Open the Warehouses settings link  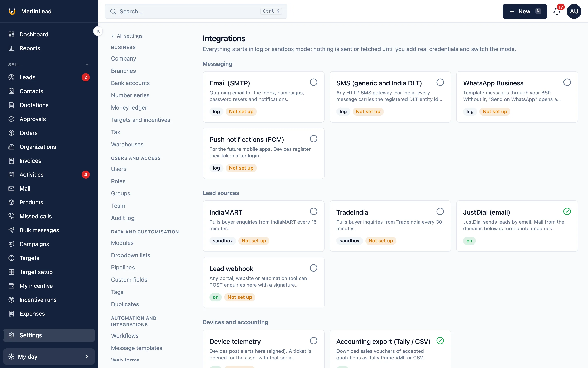(127, 144)
